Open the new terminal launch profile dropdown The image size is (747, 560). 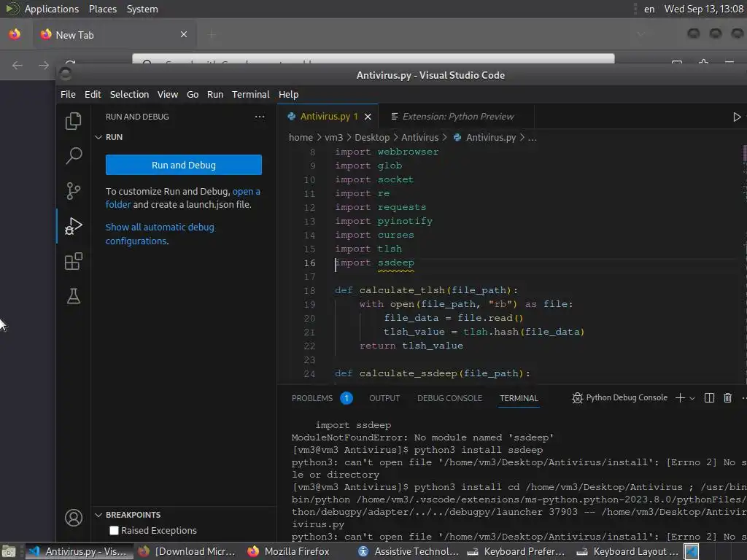[692, 398]
